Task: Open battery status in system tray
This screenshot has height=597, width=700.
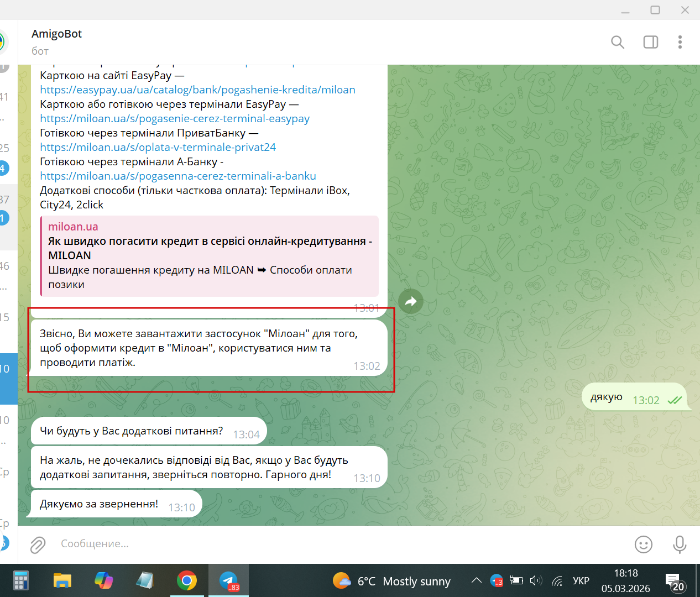Action: point(516,580)
